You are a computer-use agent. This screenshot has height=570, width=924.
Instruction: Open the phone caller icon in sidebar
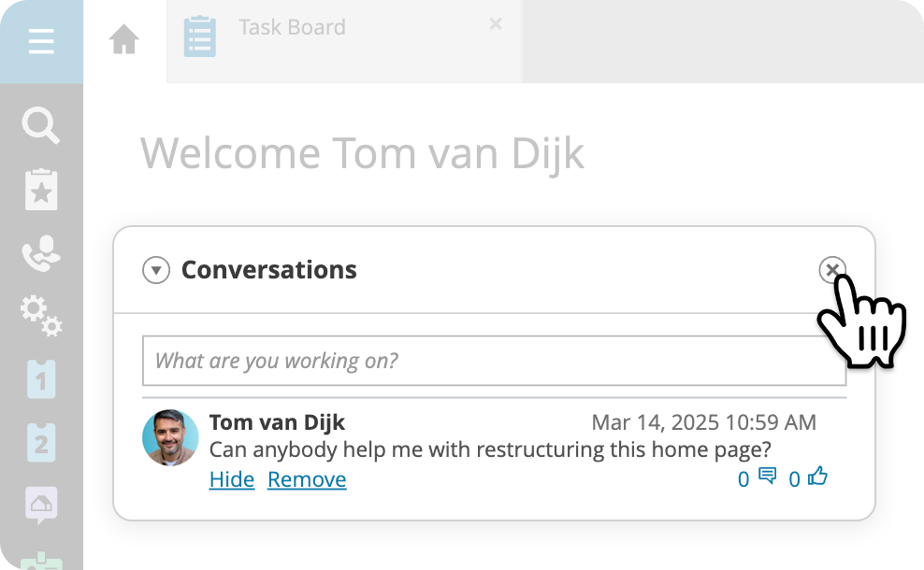(x=41, y=254)
